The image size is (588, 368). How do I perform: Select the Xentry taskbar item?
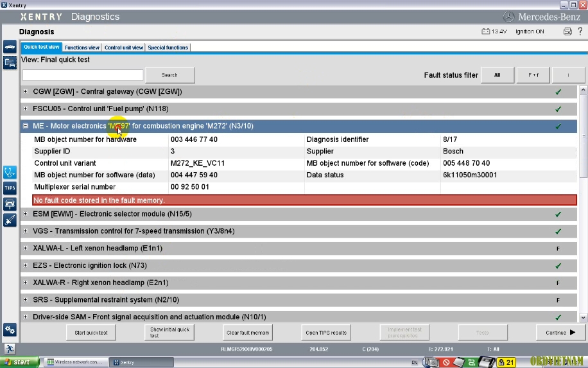[x=142, y=362]
